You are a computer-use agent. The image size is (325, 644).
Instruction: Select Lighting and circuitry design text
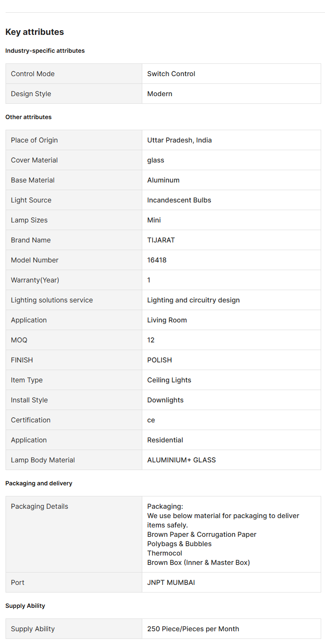tap(193, 300)
